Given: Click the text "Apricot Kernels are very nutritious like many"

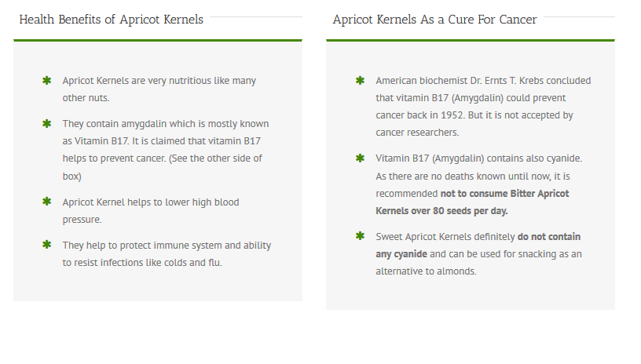Looking at the screenshot, I should coord(159,81).
